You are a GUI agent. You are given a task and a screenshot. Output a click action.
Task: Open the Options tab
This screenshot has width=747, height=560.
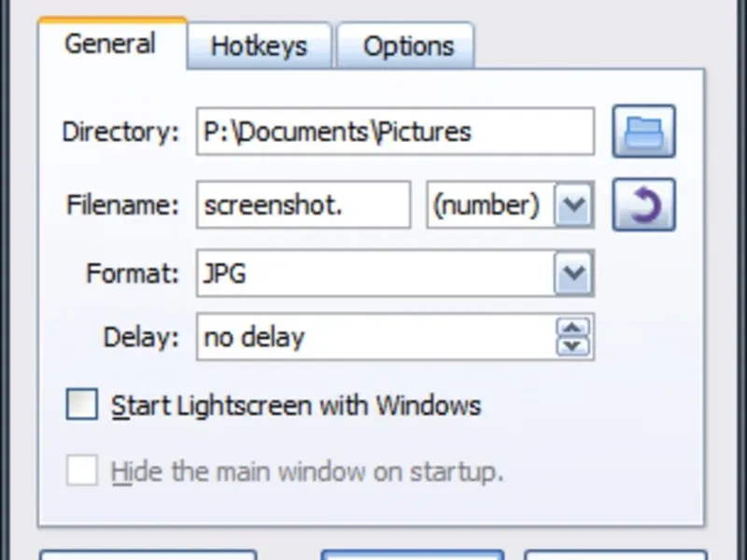click(x=408, y=46)
